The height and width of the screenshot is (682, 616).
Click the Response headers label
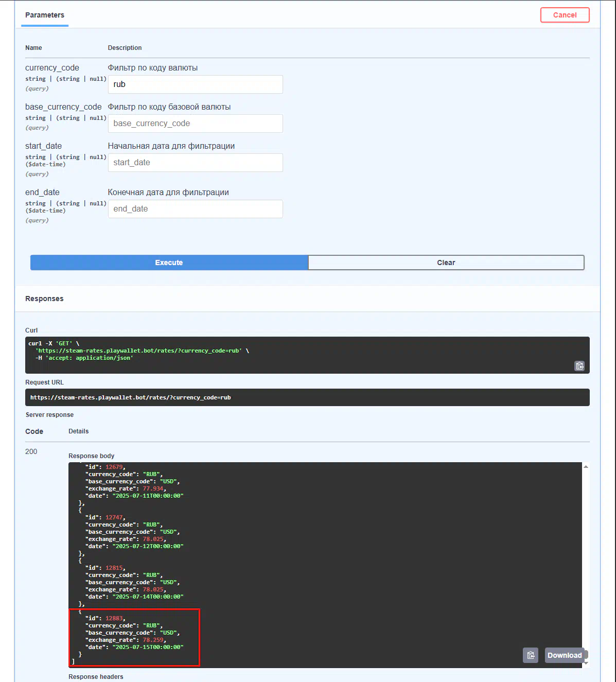(x=96, y=677)
